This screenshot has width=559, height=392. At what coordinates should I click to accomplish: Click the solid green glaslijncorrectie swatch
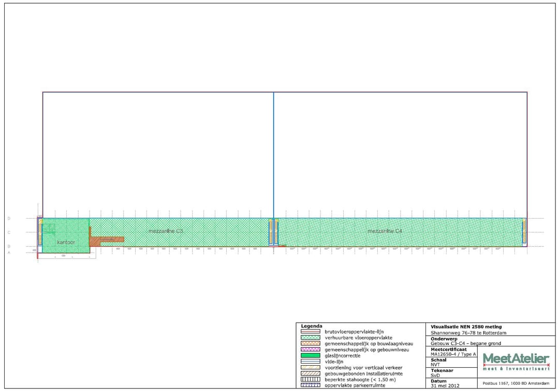click(310, 355)
